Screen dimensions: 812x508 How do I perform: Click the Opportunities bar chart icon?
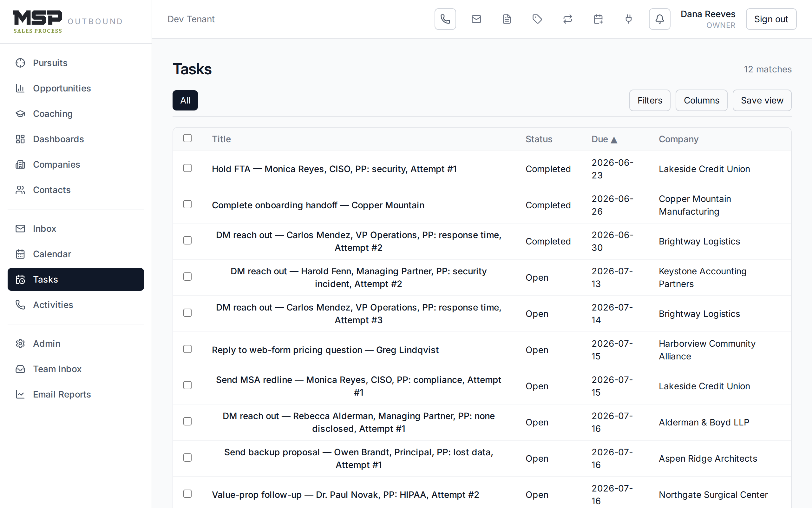pos(21,88)
